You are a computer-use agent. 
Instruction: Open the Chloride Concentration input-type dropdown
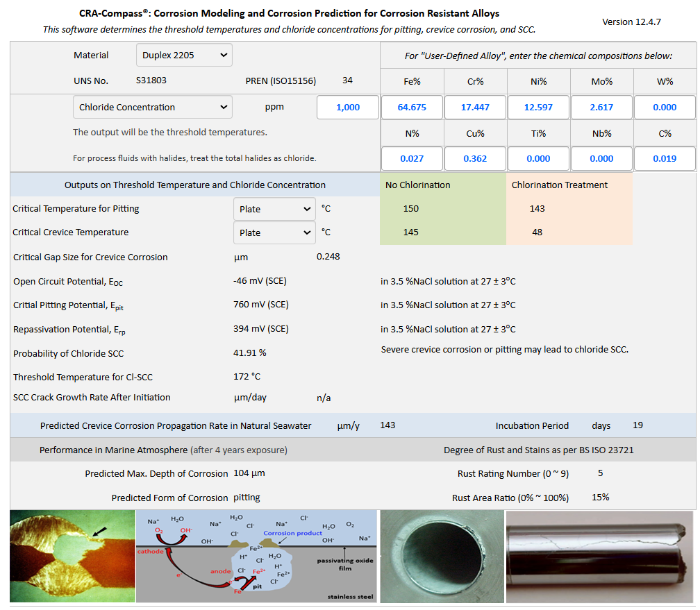click(x=152, y=107)
